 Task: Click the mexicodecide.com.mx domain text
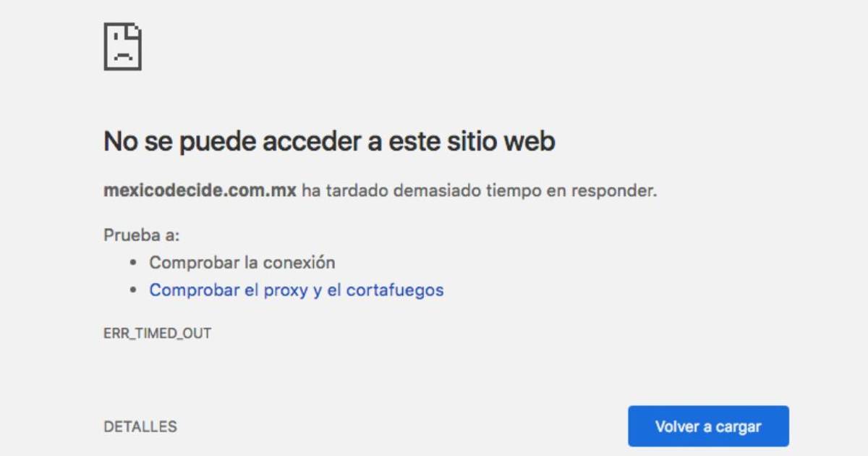pos(200,191)
